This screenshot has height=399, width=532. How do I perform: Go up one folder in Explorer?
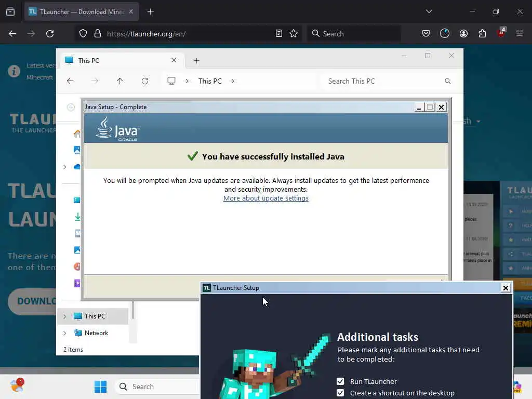click(x=120, y=81)
